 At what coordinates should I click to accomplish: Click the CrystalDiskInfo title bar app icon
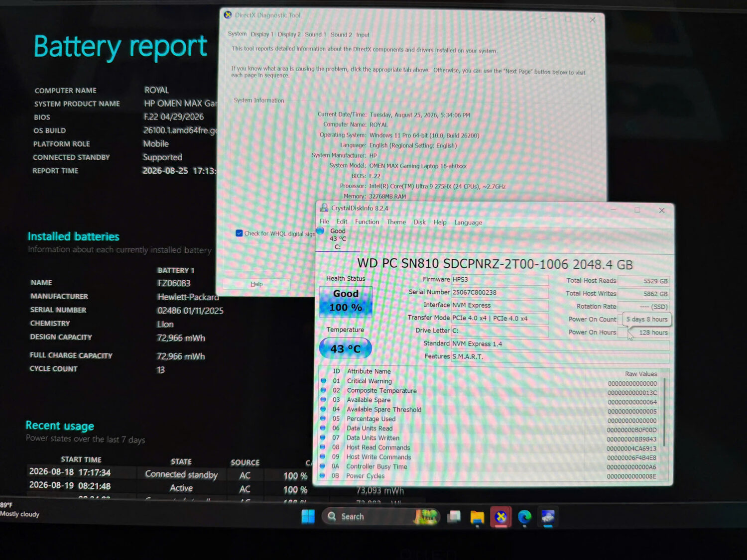coord(324,208)
